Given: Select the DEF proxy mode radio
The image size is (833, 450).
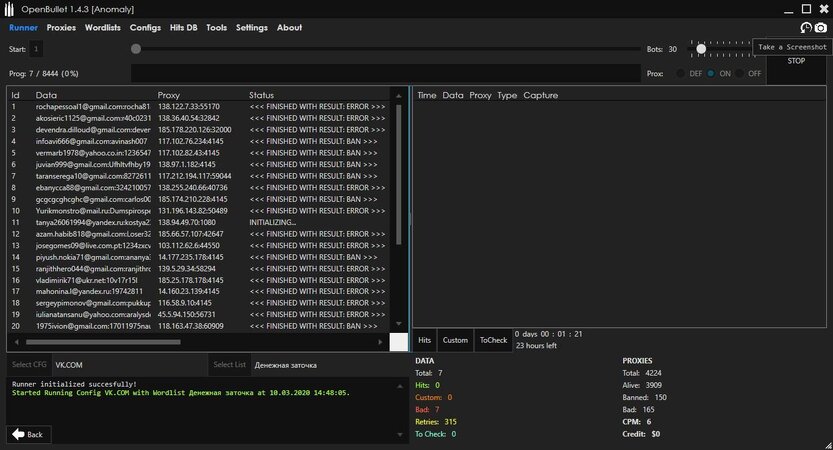Looking at the screenshot, I should pos(681,73).
